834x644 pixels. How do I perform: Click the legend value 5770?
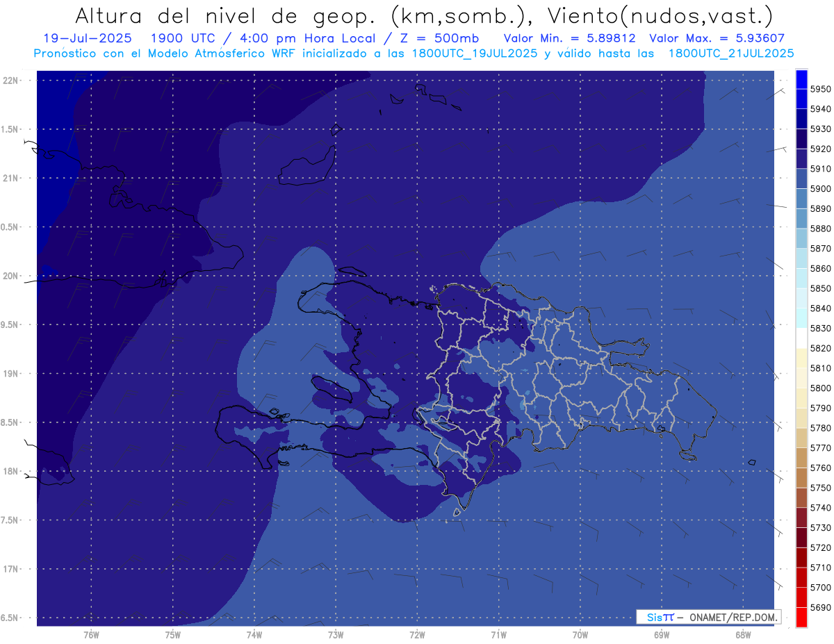point(820,448)
